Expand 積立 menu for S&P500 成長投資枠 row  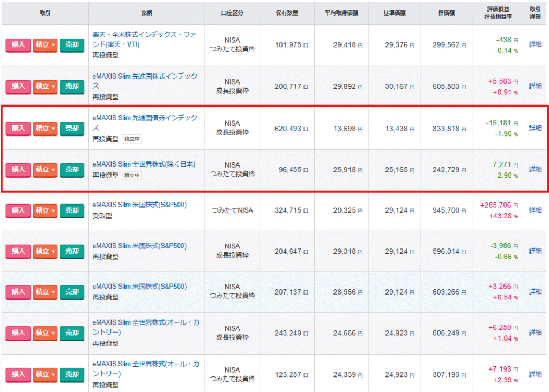[45, 251]
